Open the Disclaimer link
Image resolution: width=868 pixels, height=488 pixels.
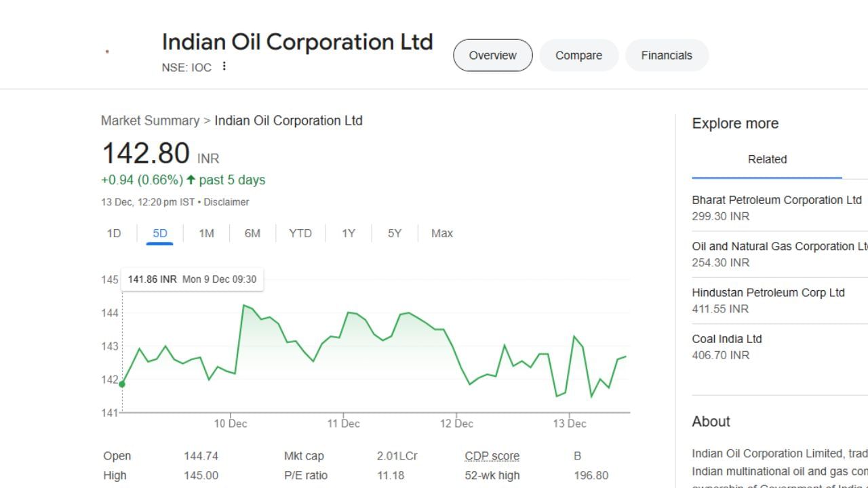tap(226, 202)
